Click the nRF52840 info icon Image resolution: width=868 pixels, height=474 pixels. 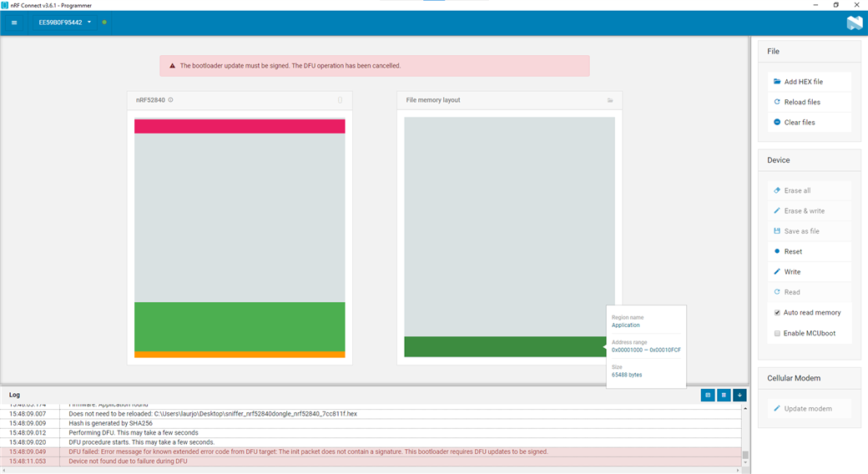171,100
